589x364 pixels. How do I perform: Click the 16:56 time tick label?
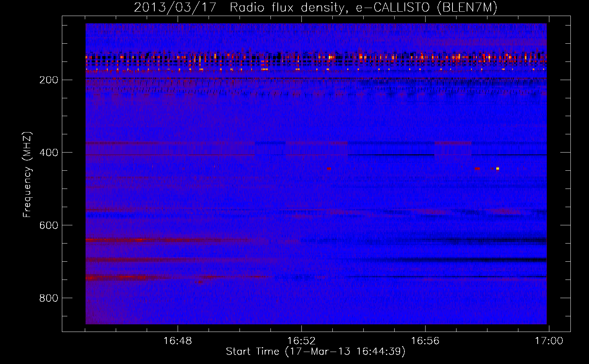[x=425, y=341]
